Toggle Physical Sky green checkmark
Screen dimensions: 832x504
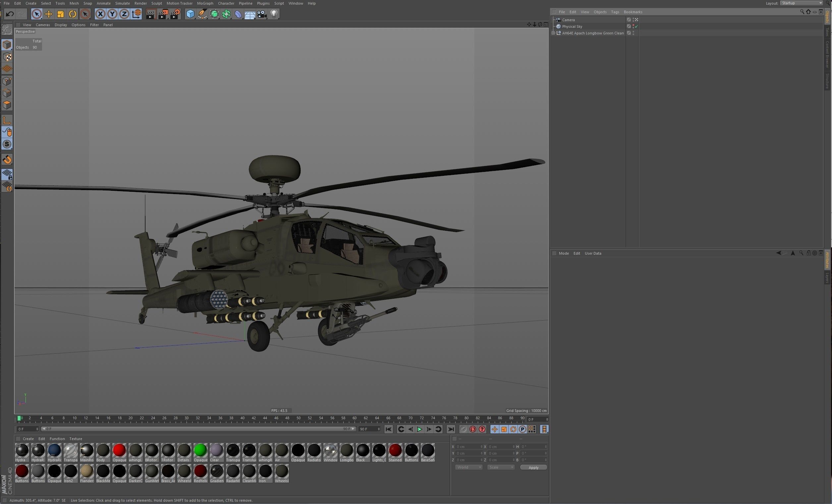637,26
